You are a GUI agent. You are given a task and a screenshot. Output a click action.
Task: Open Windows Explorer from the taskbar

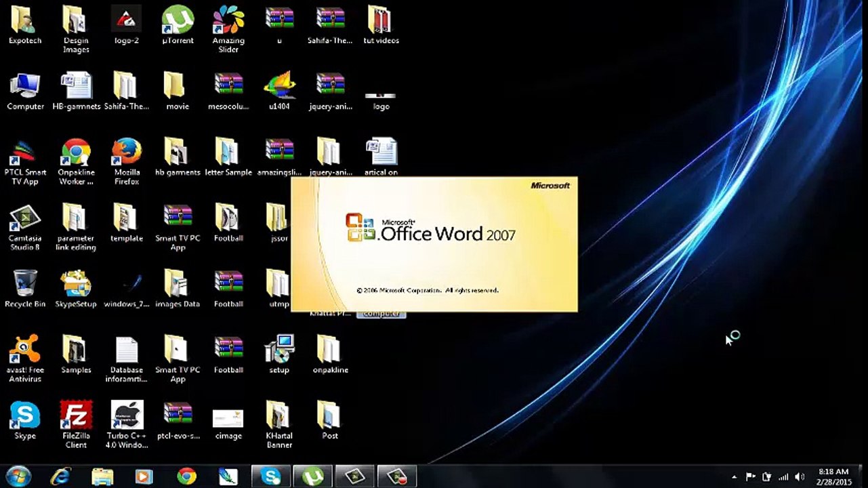tap(102, 476)
